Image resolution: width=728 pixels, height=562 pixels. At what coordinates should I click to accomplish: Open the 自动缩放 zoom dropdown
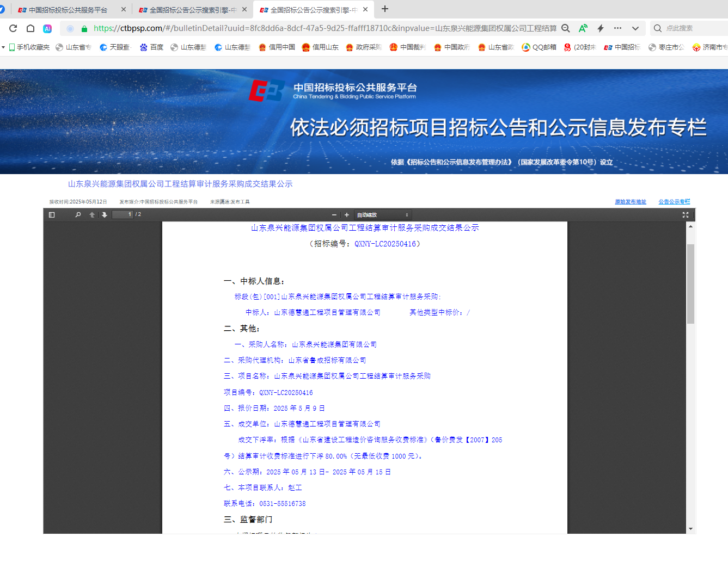coord(383,215)
